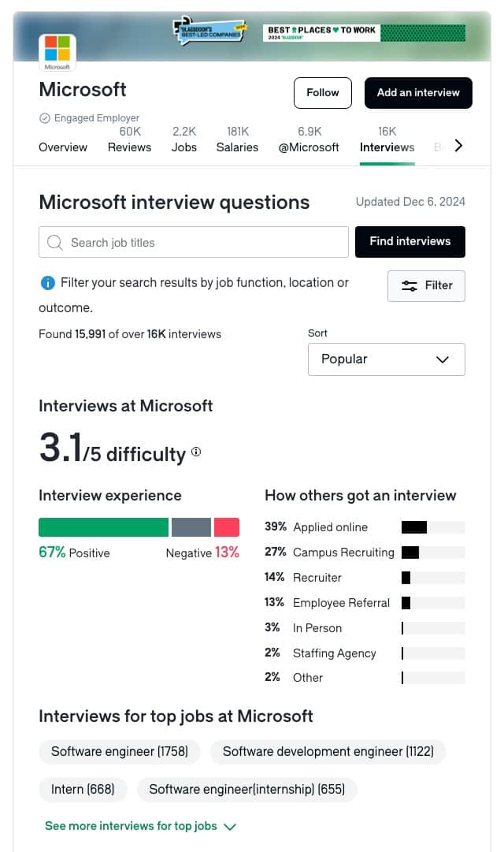Click the green positive experience bar
Viewport: 504px width, 852px height.
pyautogui.click(x=102, y=526)
